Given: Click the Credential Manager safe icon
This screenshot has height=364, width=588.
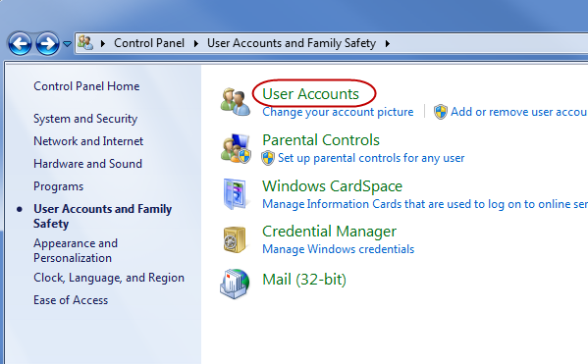Looking at the screenshot, I should coord(235,239).
